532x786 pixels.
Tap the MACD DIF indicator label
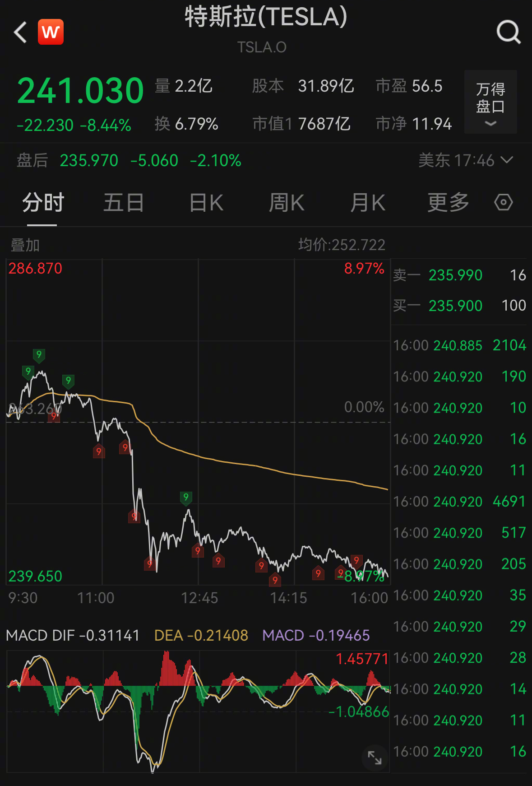click(73, 635)
